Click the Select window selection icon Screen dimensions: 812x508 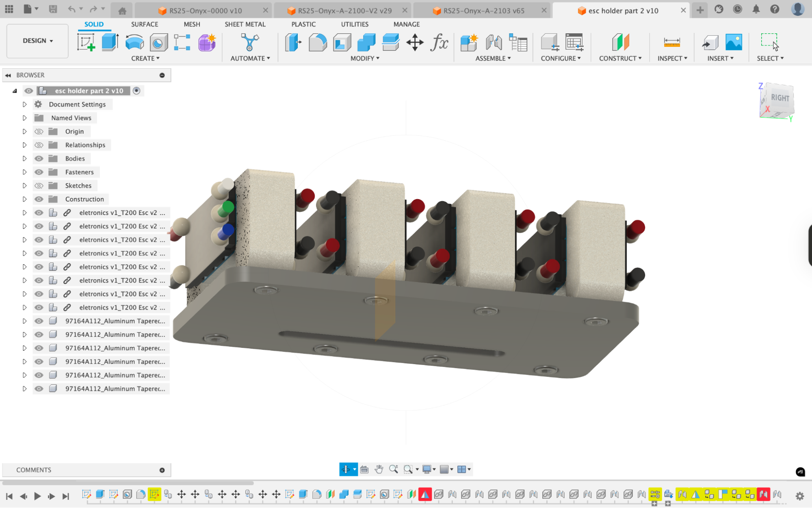pyautogui.click(x=769, y=42)
